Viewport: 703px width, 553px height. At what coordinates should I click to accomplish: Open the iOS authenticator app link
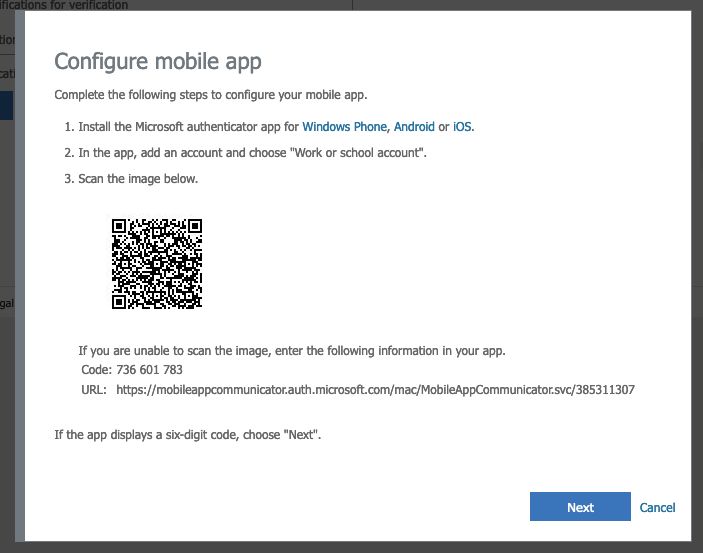click(x=462, y=127)
